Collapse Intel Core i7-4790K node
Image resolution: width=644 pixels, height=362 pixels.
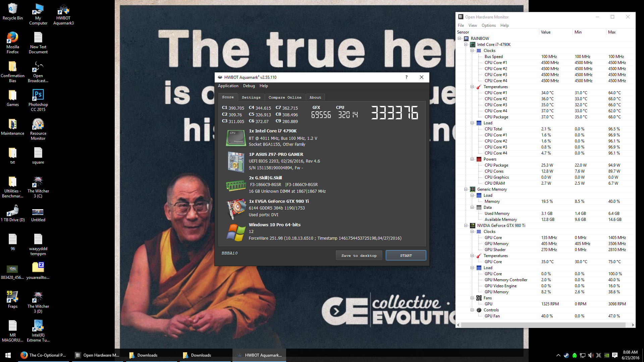coord(466,45)
